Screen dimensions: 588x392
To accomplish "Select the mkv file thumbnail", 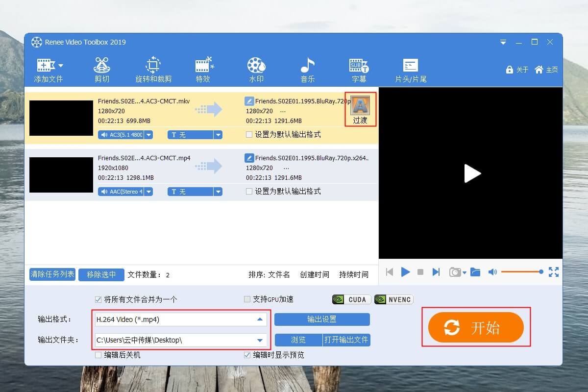I will [x=61, y=118].
